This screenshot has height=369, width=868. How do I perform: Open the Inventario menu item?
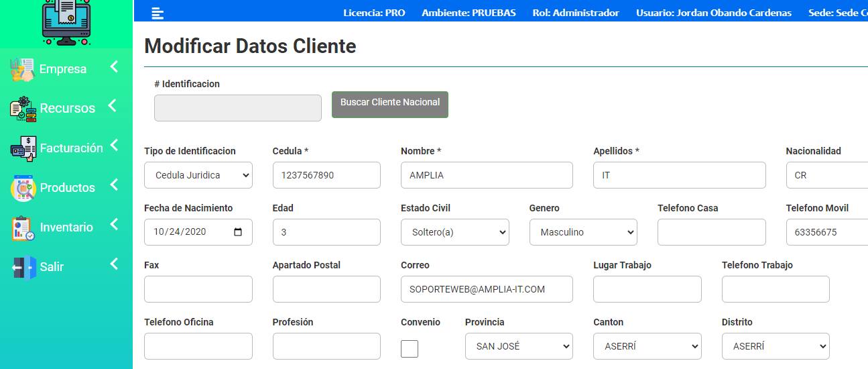(x=66, y=227)
